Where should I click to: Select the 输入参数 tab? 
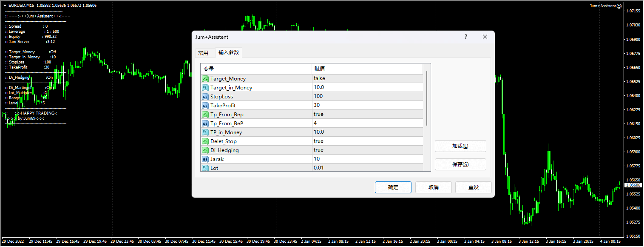point(229,52)
